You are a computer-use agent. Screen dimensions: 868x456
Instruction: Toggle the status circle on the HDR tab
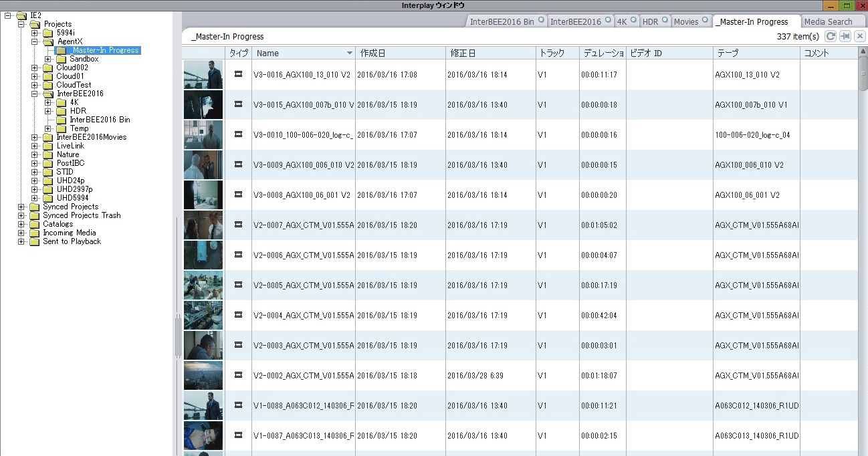[x=665, y=21]
